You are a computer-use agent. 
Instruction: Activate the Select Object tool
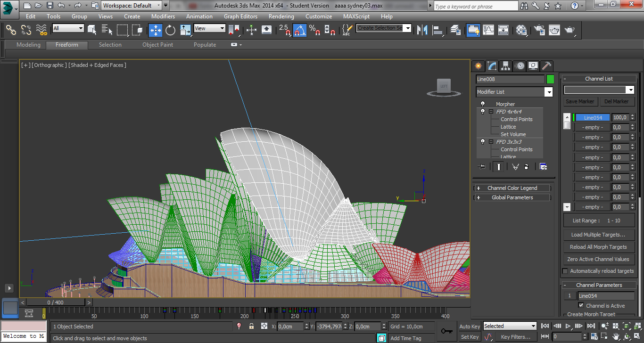click(92, 30)
